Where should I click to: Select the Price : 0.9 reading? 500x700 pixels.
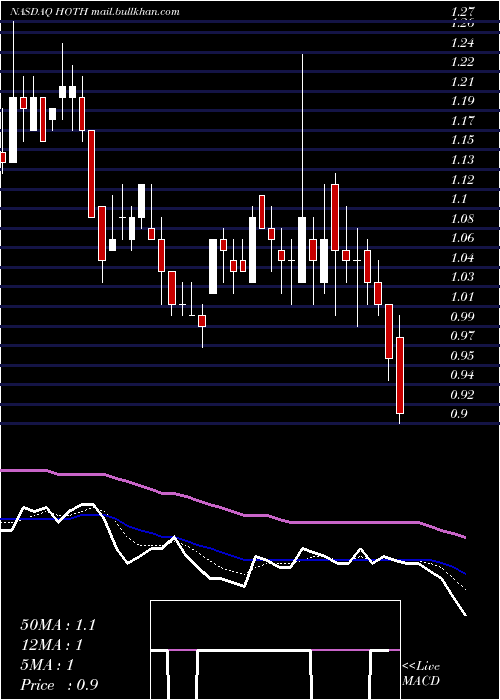(59, 685)
